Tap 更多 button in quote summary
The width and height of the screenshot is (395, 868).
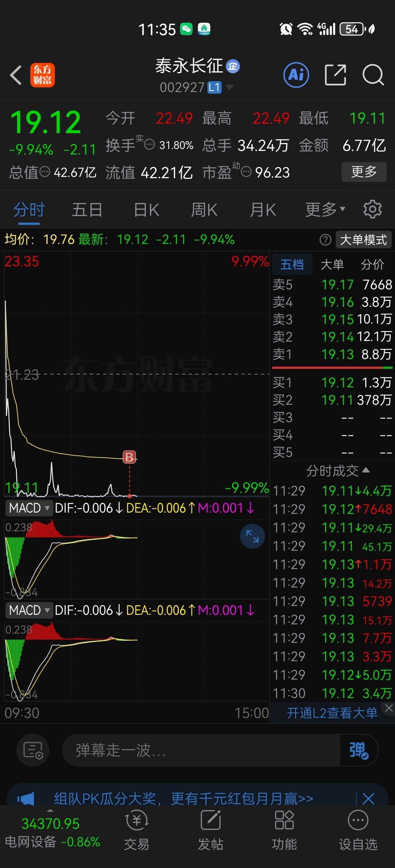pos(364,172)
